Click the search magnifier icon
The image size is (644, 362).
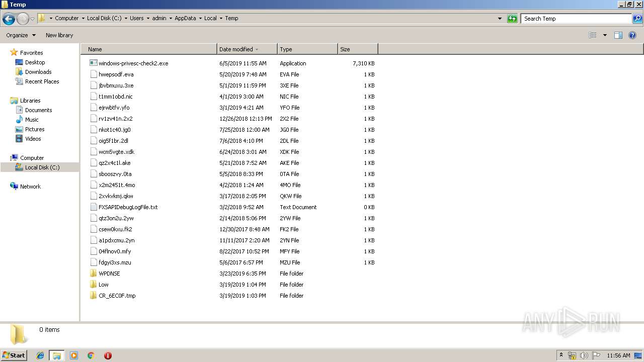[x=637, y=19]
